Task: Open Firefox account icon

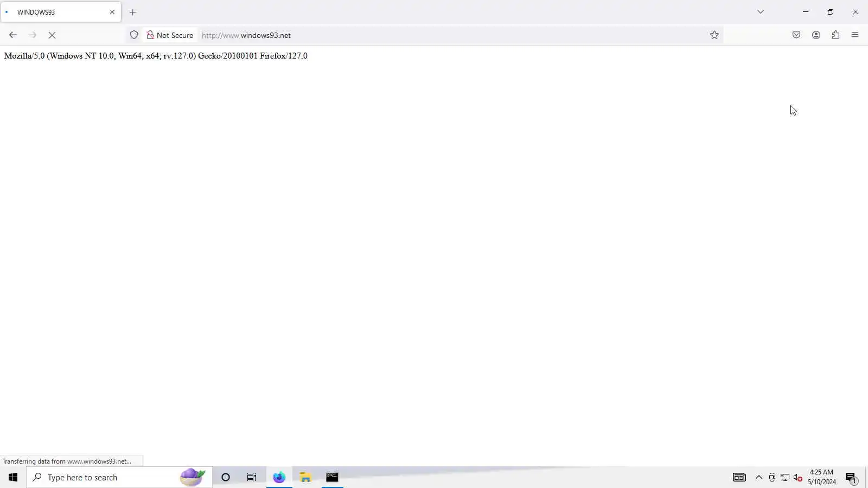Action: click(x=816, y=35)
